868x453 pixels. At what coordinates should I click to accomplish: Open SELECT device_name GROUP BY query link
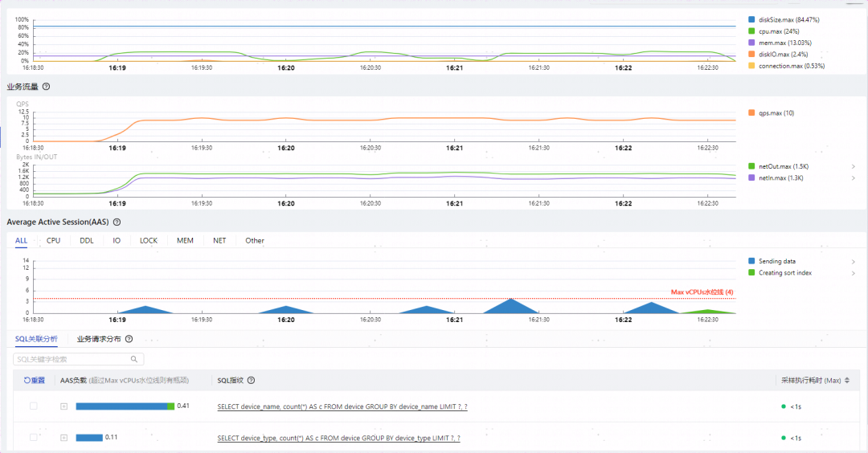[x=342, y=406]
